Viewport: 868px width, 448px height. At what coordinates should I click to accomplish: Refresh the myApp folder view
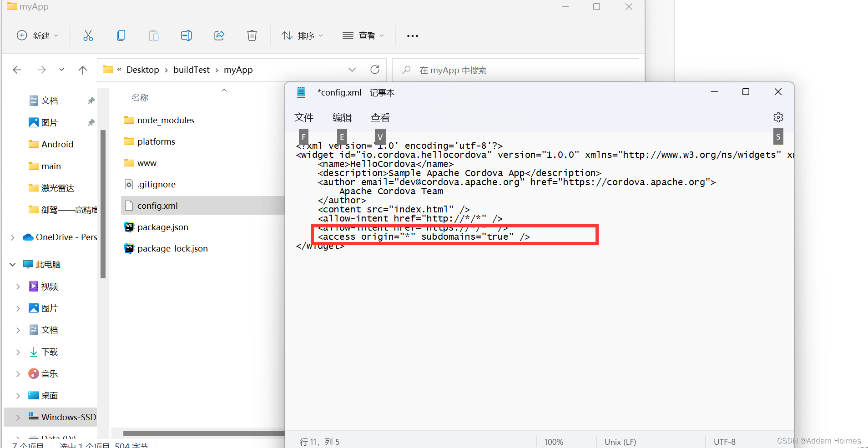(374, 70)
